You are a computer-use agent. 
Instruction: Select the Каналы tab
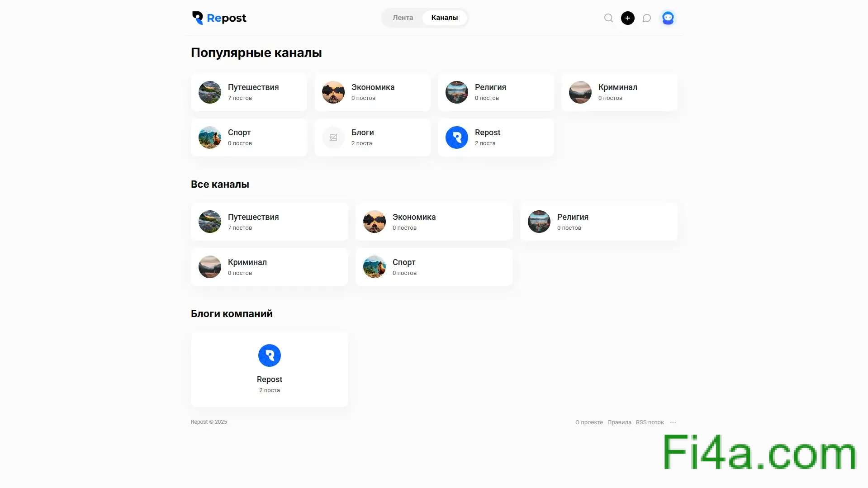[444, 18]
